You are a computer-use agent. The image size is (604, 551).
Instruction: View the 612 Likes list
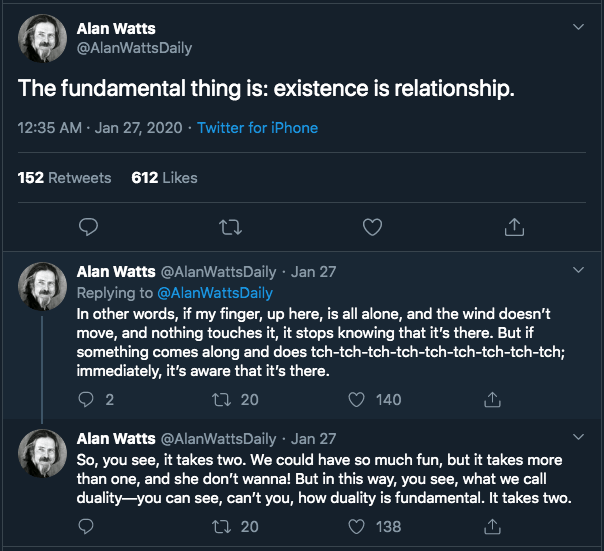tap(164, 177)
